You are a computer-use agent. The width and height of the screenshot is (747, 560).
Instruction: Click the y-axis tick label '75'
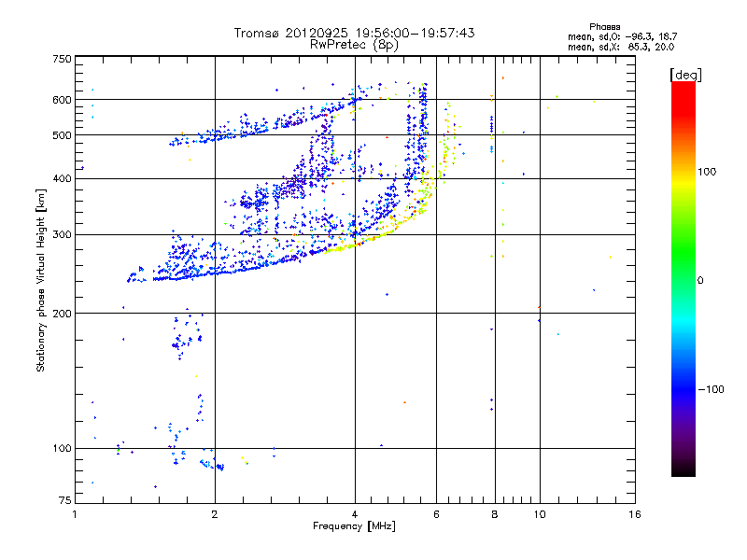pyautogui.click(x=65, y=500)
